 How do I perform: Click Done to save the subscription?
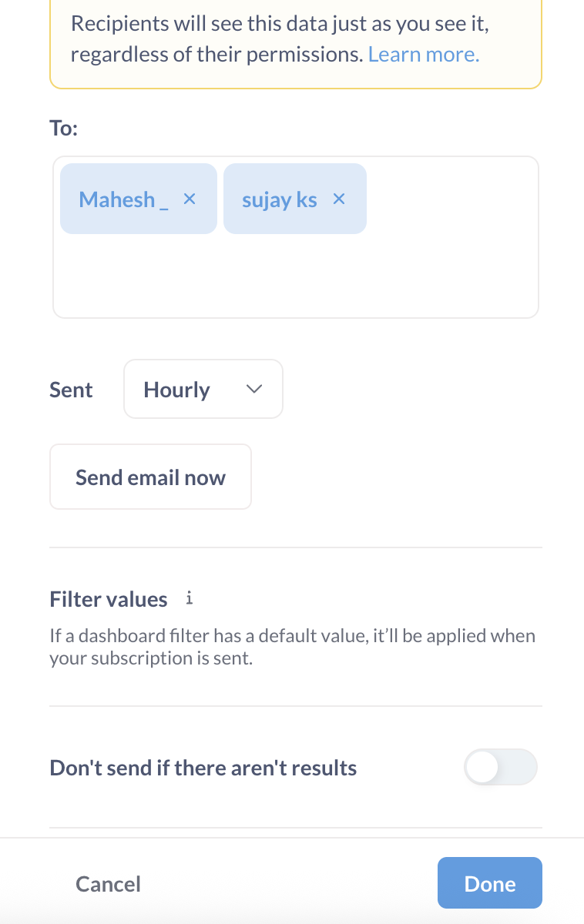[489, 884]
